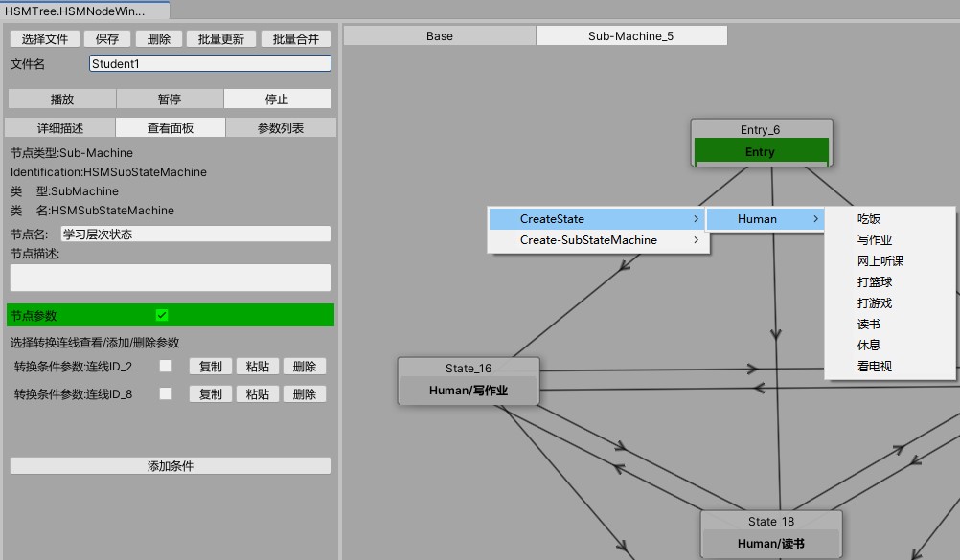Paste parameters into 连线ID_8 with 粘贴
This screenshot has width=960, height=560.
coord(257,394)
